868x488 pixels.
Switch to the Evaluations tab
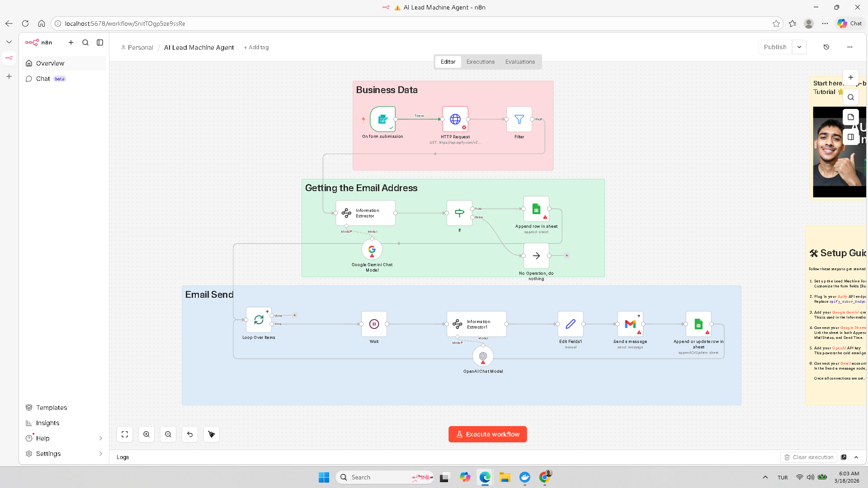click(x=520, y=62)
